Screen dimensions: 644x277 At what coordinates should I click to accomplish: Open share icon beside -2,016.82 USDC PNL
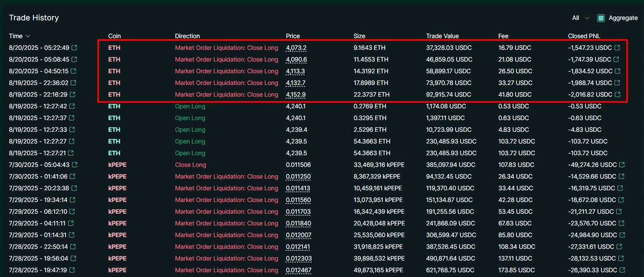pyautogui.click(x=617, y=94)
